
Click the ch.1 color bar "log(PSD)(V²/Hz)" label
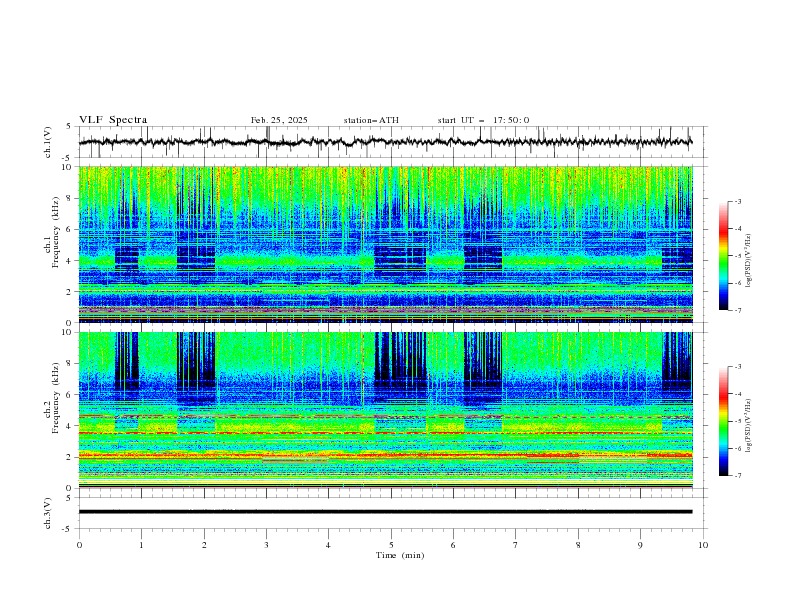click(749, 261)
